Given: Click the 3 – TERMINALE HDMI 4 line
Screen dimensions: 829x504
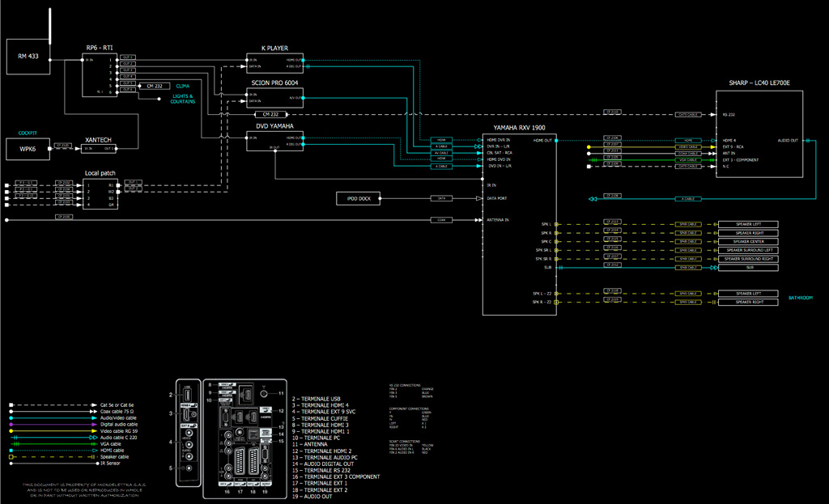Looking at the screenshot, I should [x=321, y=405].
